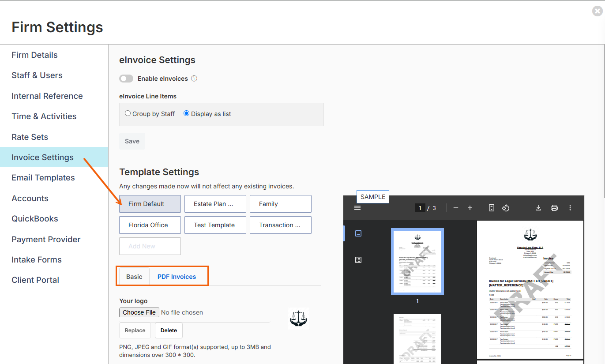605x364 pixels.
Task: Click the eInvoices info icon
Action: (x=194, y=79)
